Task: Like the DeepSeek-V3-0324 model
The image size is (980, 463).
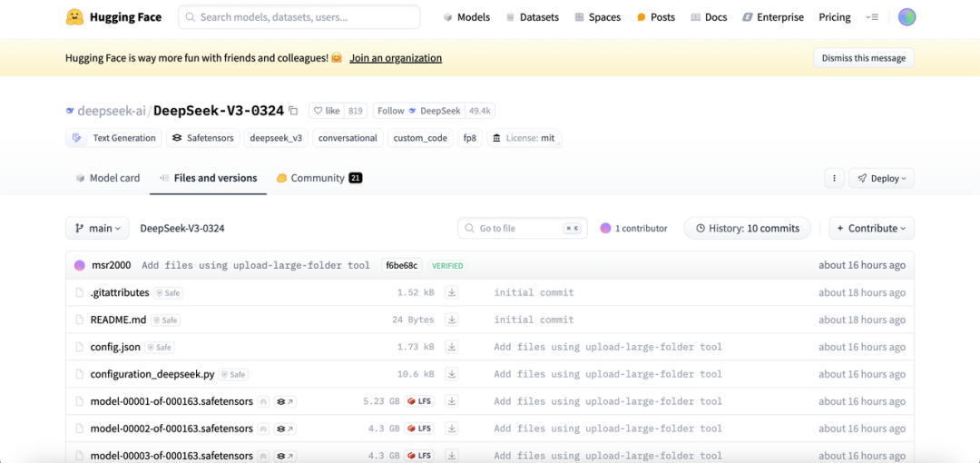Action: click(326, 111)
